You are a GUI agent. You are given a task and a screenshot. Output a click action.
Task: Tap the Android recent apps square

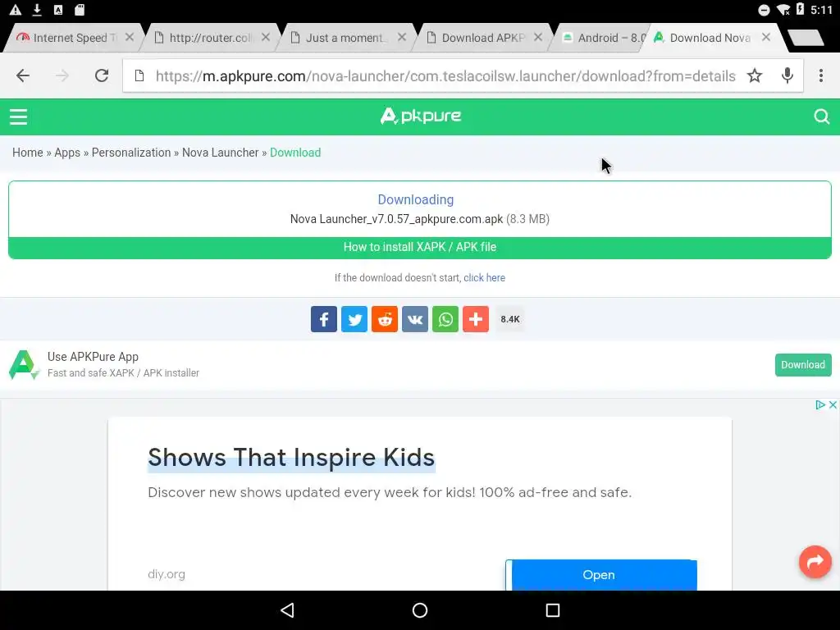click(x=552, y=610)
